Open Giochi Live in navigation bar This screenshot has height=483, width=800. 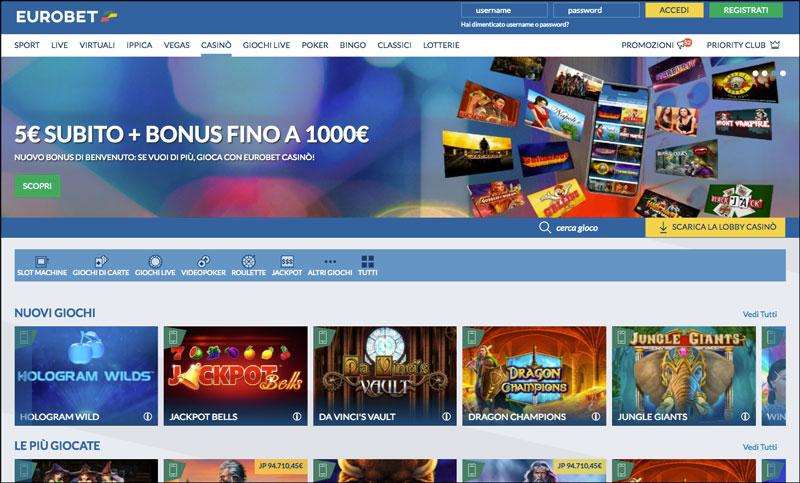(266, 45)
